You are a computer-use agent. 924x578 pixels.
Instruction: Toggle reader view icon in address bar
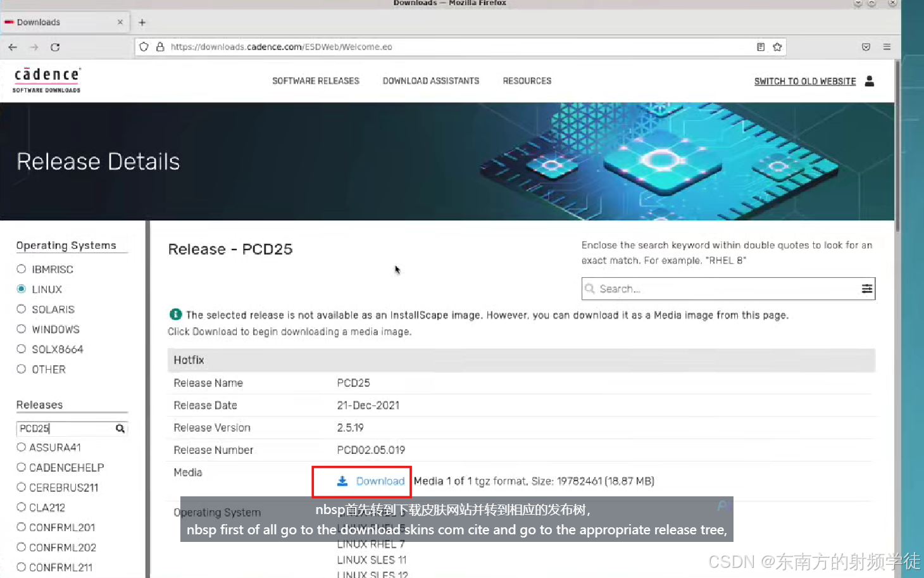tap(761, 47)
